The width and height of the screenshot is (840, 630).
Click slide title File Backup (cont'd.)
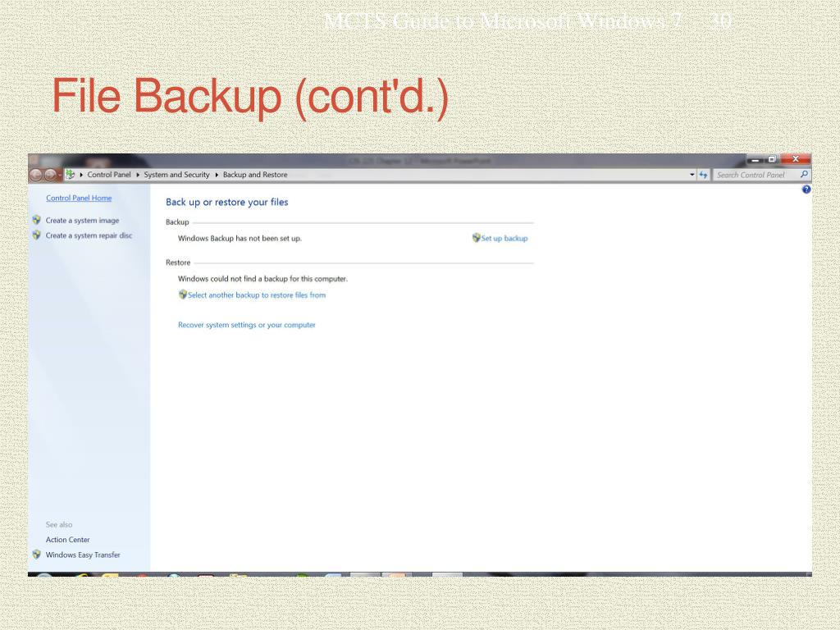tap(250, 96)
